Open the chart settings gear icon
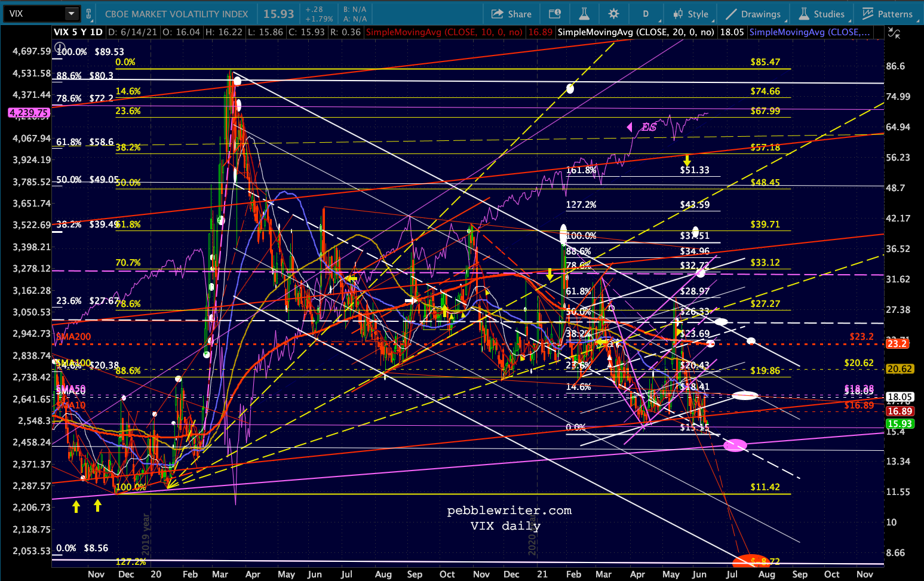The width and height of the screenshot is (924, 581). click(x=613, y=14)
